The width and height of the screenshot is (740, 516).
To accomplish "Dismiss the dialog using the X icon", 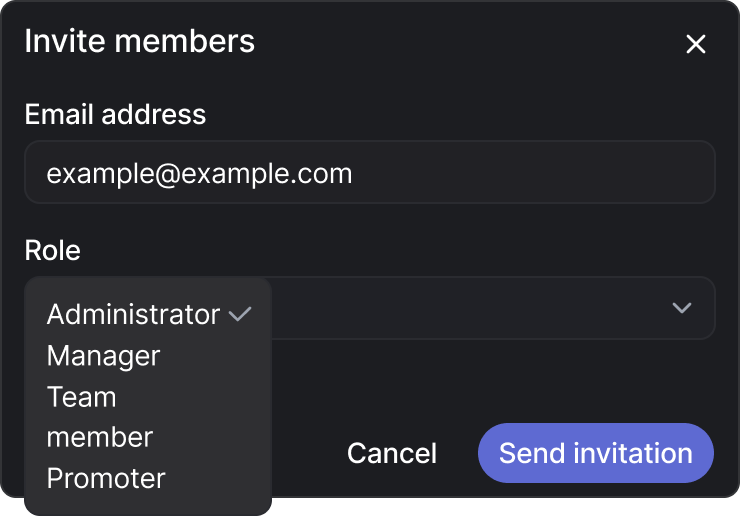I will [695, 44].
